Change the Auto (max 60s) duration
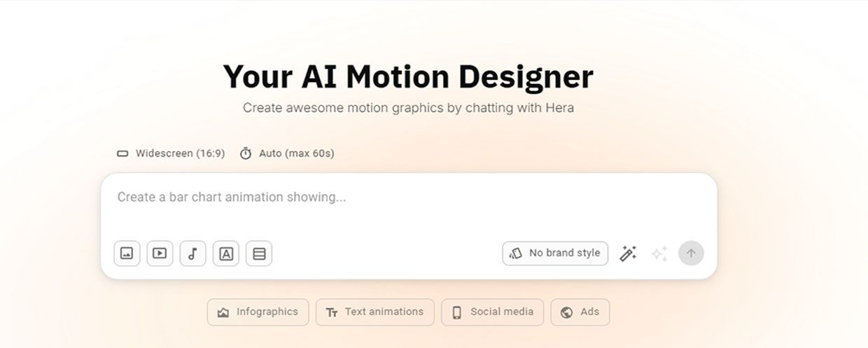 [x=287, y=153]
